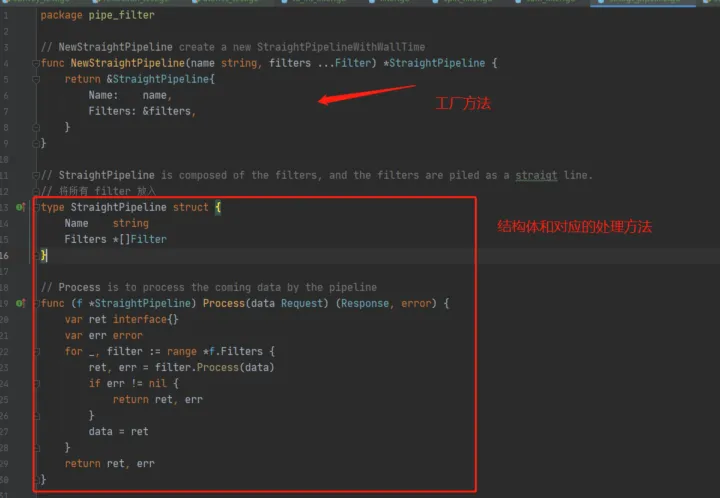Collapse the Process method fold marker
The width and height of the screenshot is (720, 498).
[x=36, y=303]
